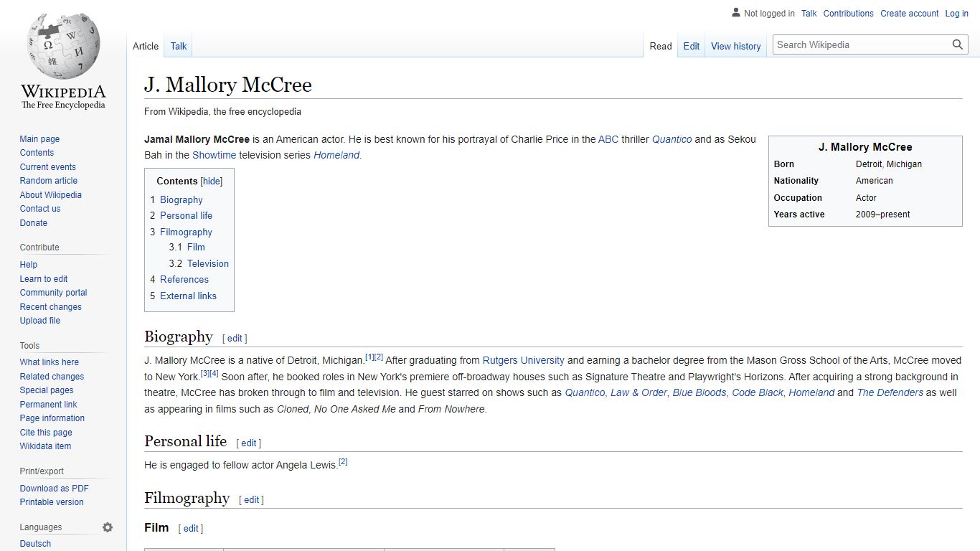Jump to External links in contents
980x551 pixels.
[188, 296]
